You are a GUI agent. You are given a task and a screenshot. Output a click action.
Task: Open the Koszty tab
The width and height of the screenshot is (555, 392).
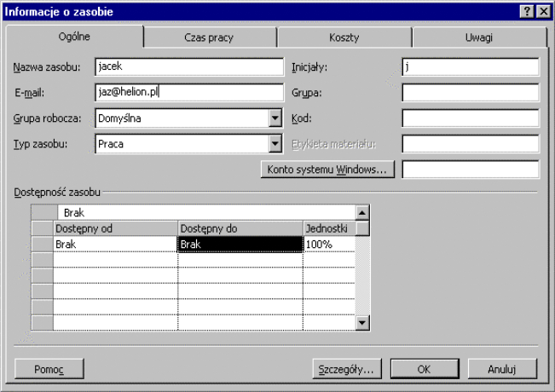pos(344,37)
